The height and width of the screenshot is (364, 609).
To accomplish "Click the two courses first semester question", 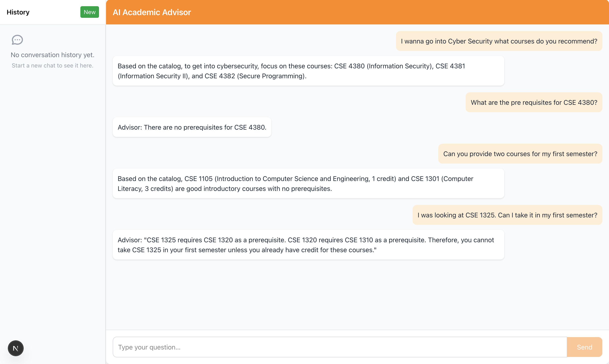I will click(x=520, y=154).
